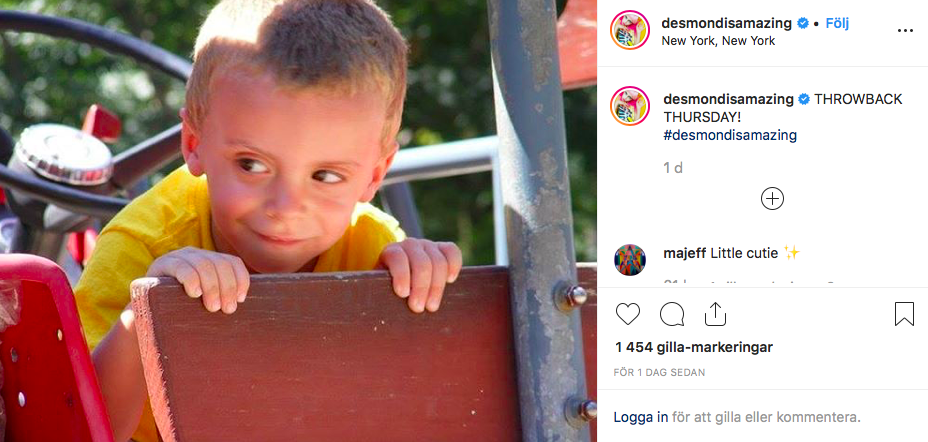Open FÖR 1 DAG SEDAN timestamp
Screen dimensions: 928x442
pyautogui.click(x=659, y=373)
